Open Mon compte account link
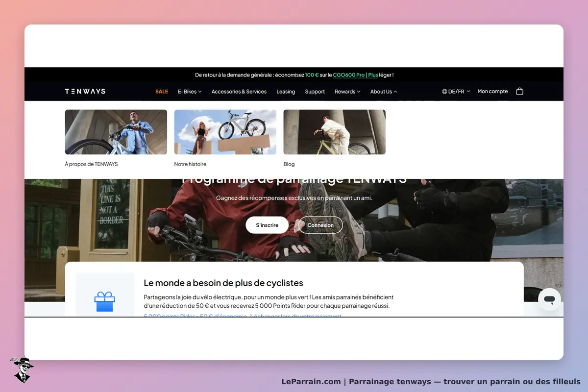588x392 pixels. pos(492,91)
